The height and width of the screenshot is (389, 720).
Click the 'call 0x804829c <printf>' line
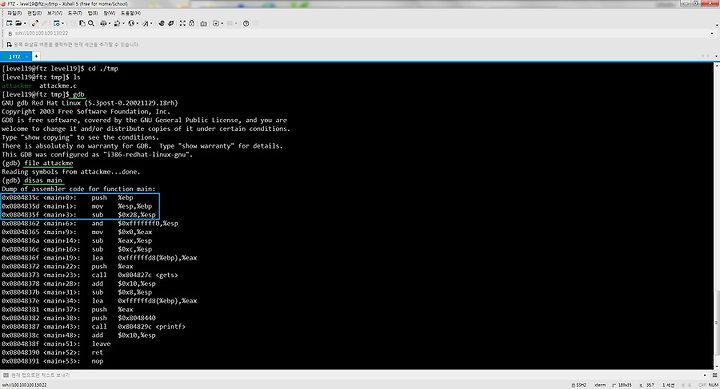tap(93, 327)
